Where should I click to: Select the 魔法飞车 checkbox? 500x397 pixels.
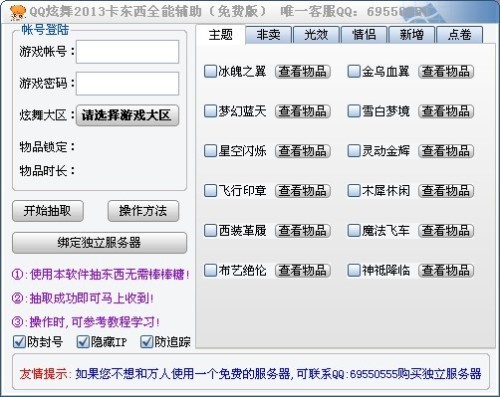click(354, 230)
